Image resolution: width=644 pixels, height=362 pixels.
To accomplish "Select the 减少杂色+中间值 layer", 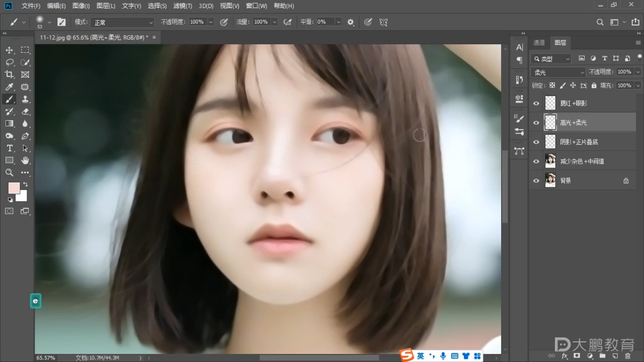I will 582,161.
